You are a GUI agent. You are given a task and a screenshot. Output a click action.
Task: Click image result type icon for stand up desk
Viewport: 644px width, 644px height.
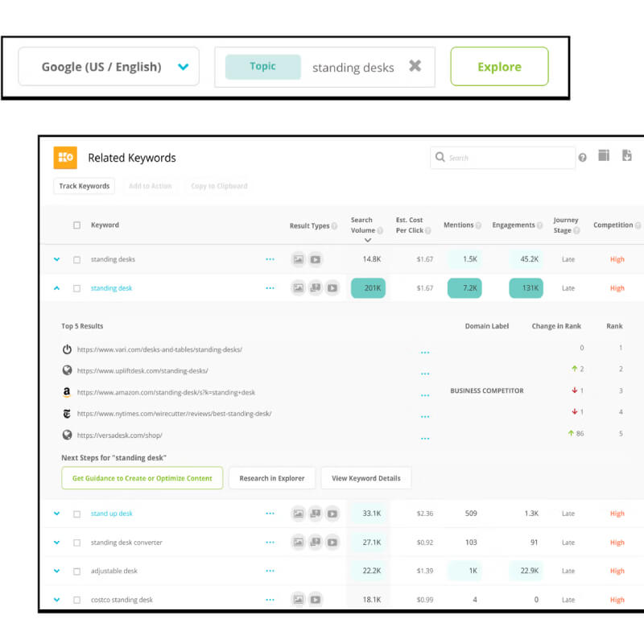tap(298, 514)
